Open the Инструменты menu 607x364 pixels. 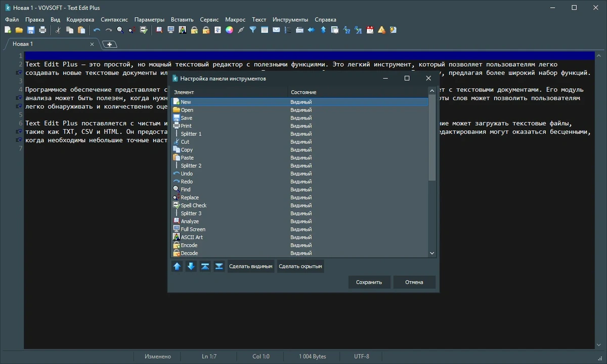[x=290, y=20]
